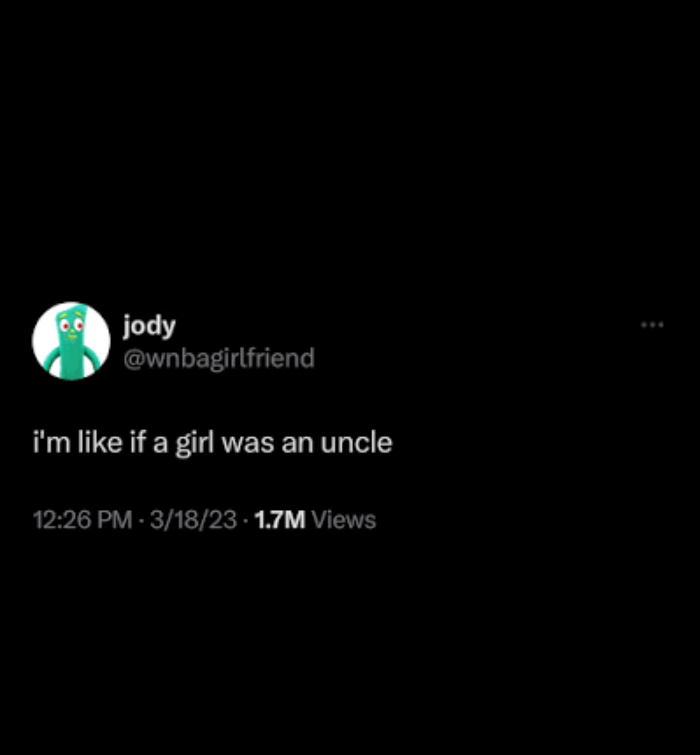This screenshot has height=755, width=700.
Task: Click the bold "1.7M" number
Action: click(x=280, y=520)
